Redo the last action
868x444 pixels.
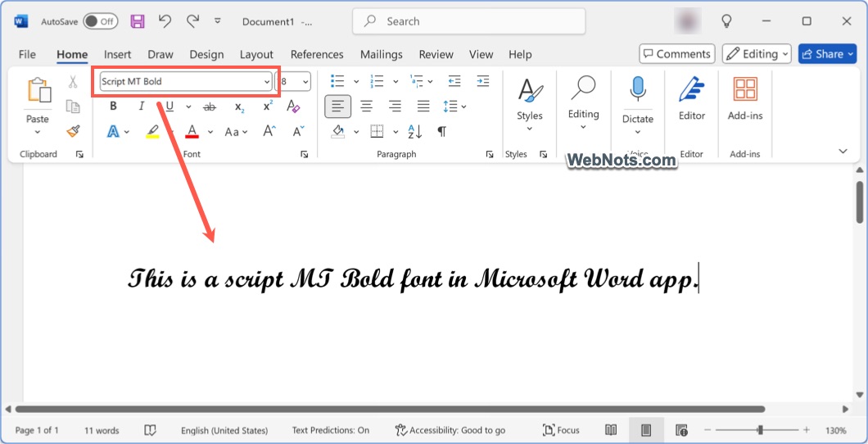pos(192,21)
